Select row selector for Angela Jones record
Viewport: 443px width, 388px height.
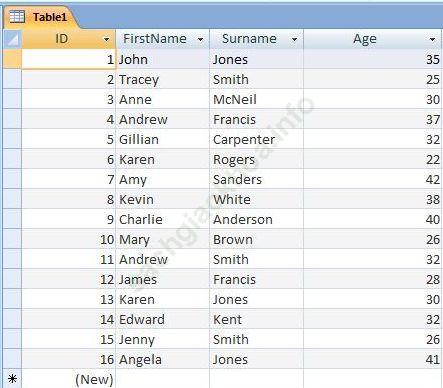tap(13, 359)
